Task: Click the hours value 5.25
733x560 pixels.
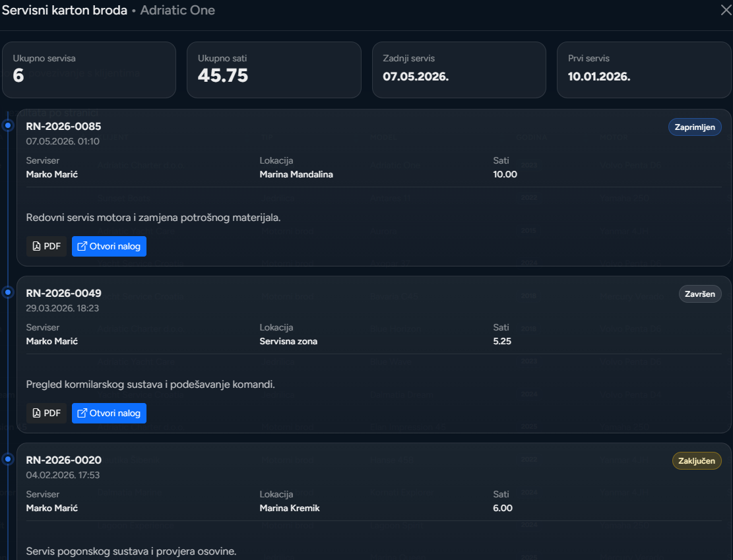Action: tap(502, 341)
